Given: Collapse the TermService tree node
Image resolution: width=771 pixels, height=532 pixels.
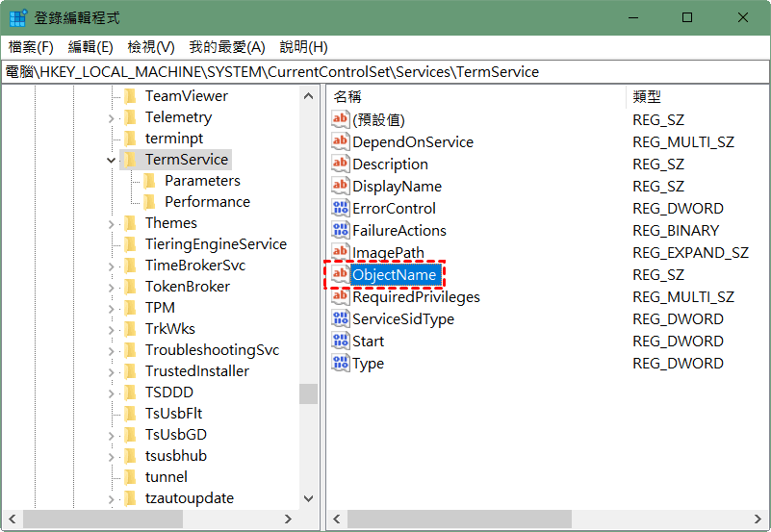Looking at the screenshot, I should click(112, 160).
